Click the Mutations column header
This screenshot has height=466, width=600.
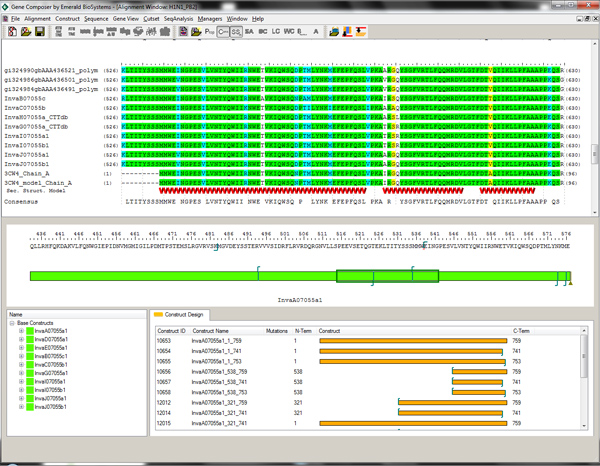(277, 329)
